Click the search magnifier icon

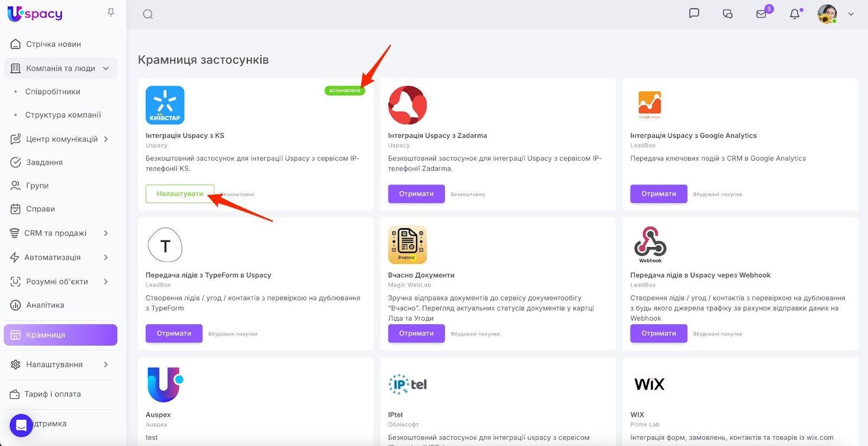tap(148, 15)
